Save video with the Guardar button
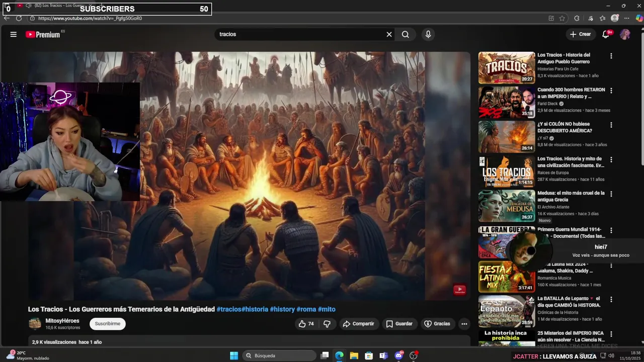This screenshot has width=644, height=362. pos(399,324)
